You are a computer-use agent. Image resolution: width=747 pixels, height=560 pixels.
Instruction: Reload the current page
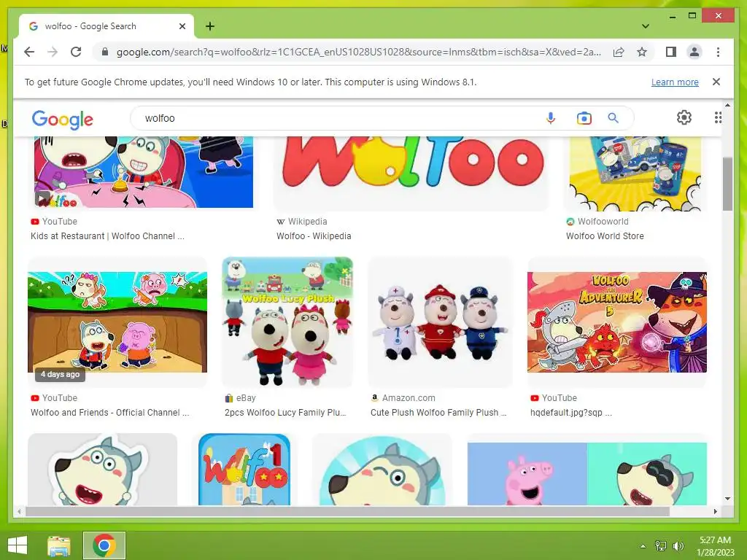click(x=76, y=52)
